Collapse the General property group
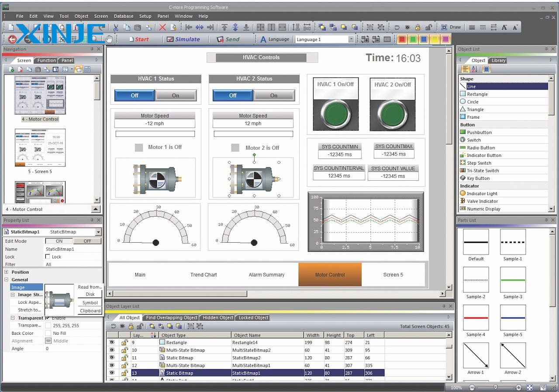559x392 pixels. pos(7,280)
